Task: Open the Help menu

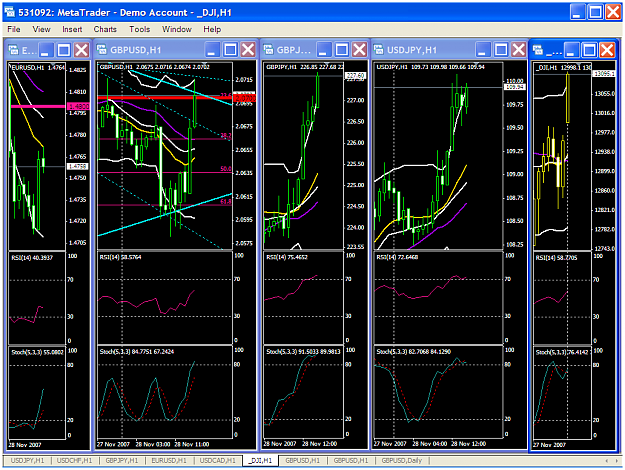Action: [x=212, y=29]
